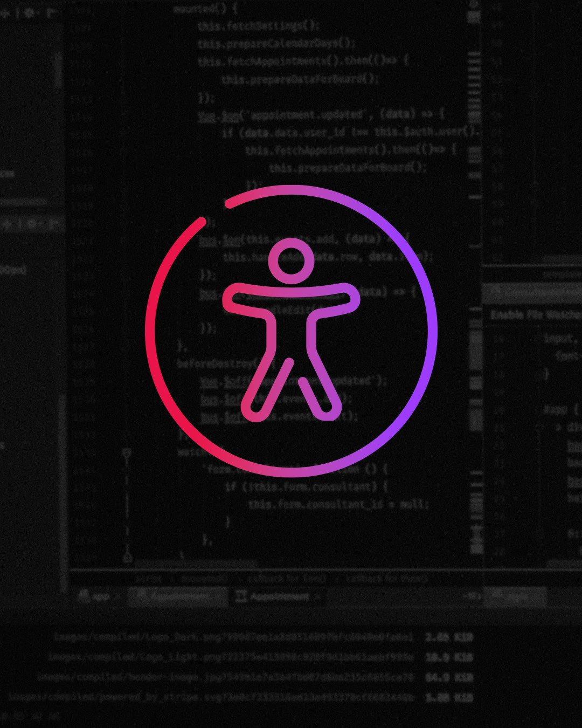Click the hide icon in lower-left panel toolbar

[x=54, y=224]
